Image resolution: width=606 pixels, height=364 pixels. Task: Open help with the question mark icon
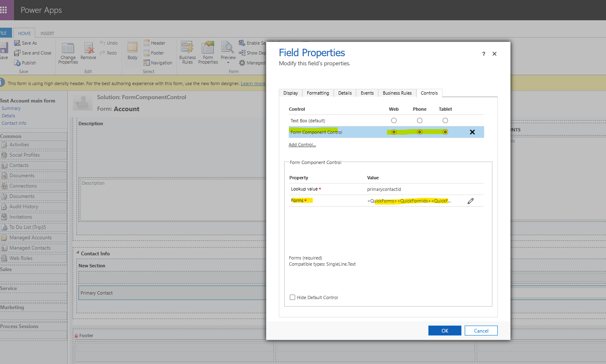[x=484, y=54]
